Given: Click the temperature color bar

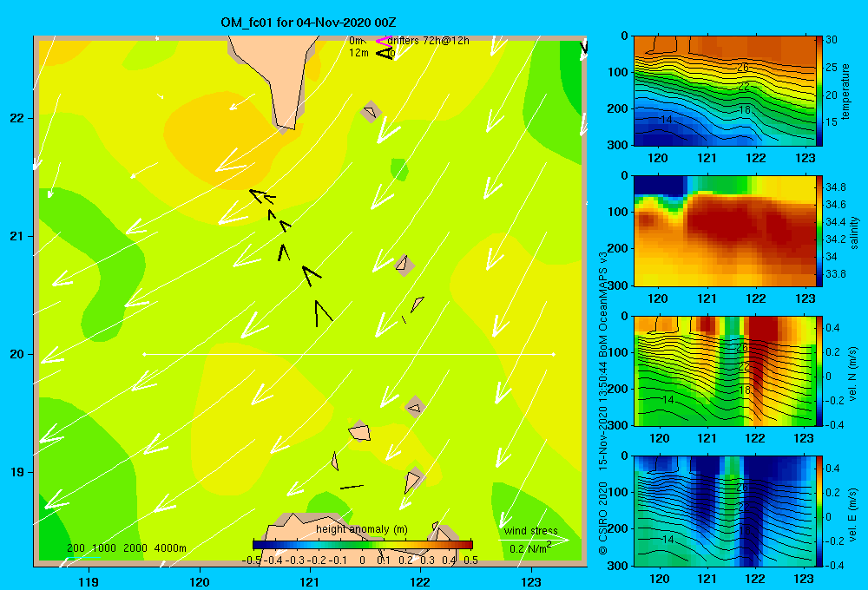Looking at the screenshot, I should pyautogui.click(x=819, y=91).
